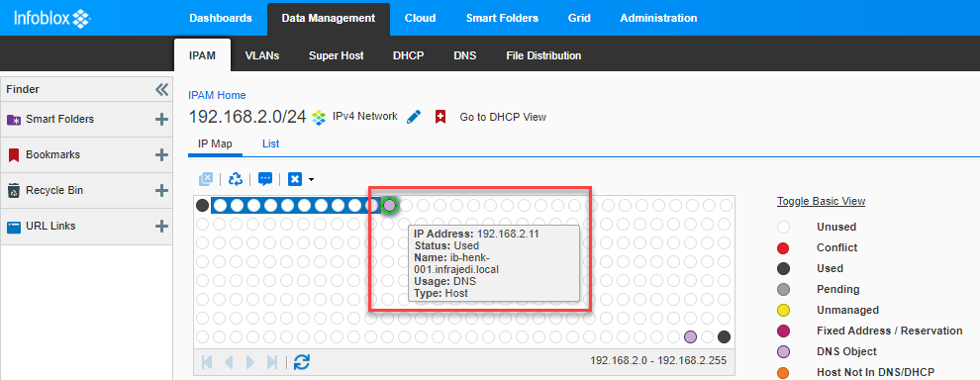Click the URL Links blue icon
This screenshot has height=380, width=980.
(x=14, y=227)
